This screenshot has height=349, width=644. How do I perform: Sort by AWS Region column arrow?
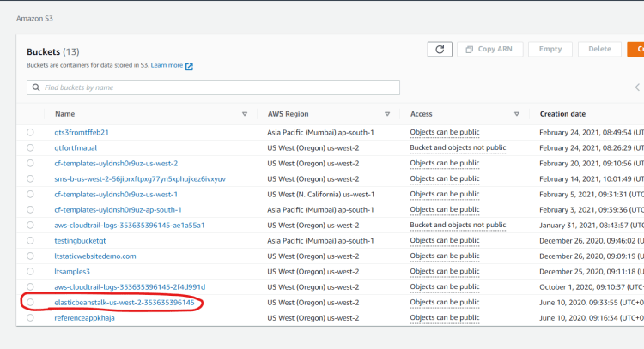pos(387,114)
